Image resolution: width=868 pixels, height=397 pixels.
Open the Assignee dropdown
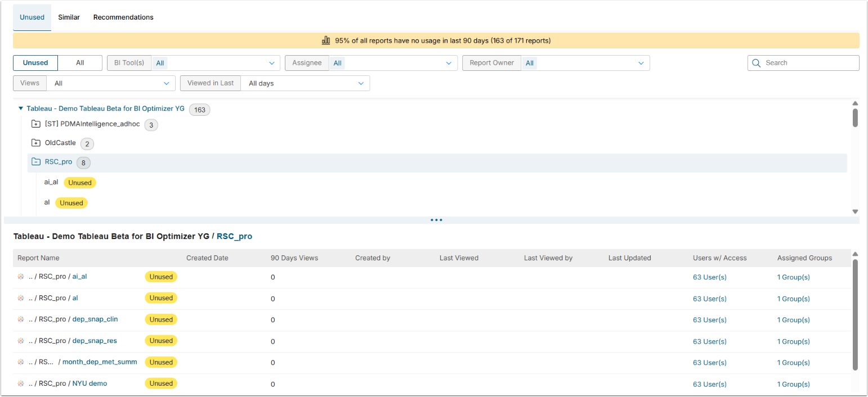click(393, 63)
